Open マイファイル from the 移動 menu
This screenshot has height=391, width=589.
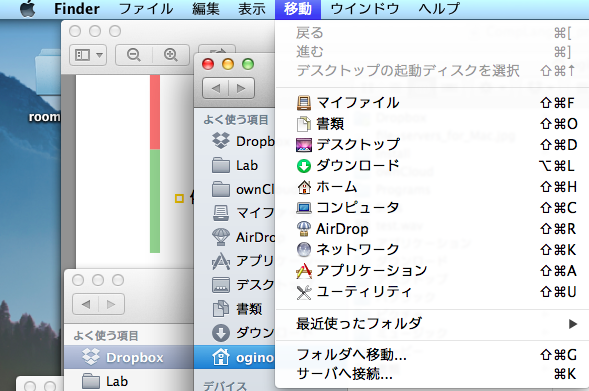coord(432,103)
